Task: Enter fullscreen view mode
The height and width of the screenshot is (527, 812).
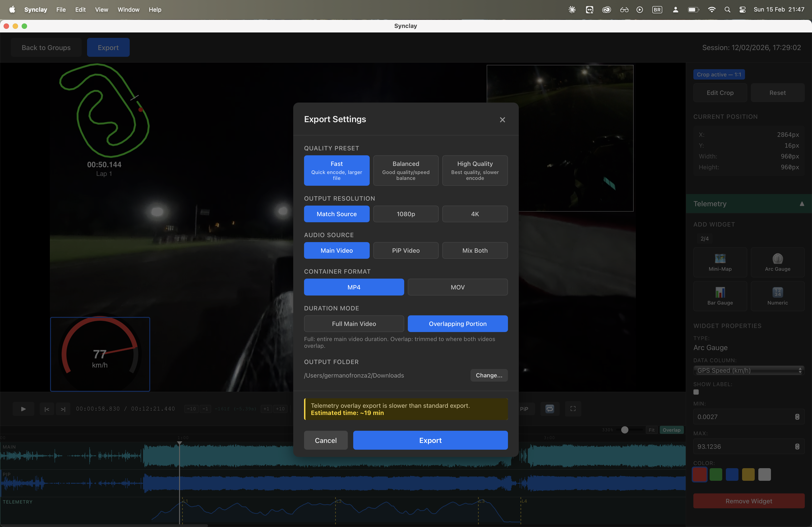Action: (573, 409)
